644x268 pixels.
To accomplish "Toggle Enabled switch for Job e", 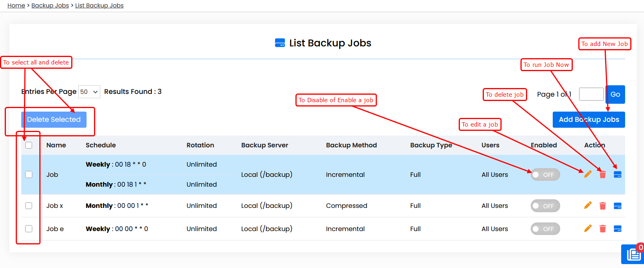I will (545, 229).
